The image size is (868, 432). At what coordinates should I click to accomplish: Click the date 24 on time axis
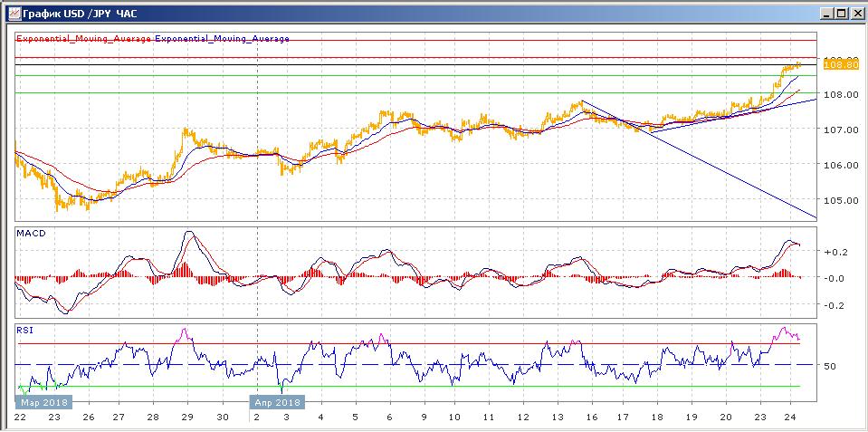pyautogui.click(x=790, y=418)
